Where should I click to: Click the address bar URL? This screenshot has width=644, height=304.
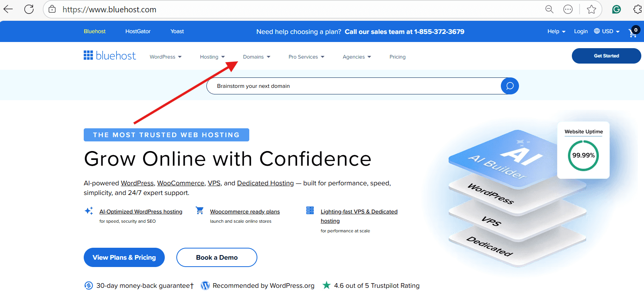110,10
